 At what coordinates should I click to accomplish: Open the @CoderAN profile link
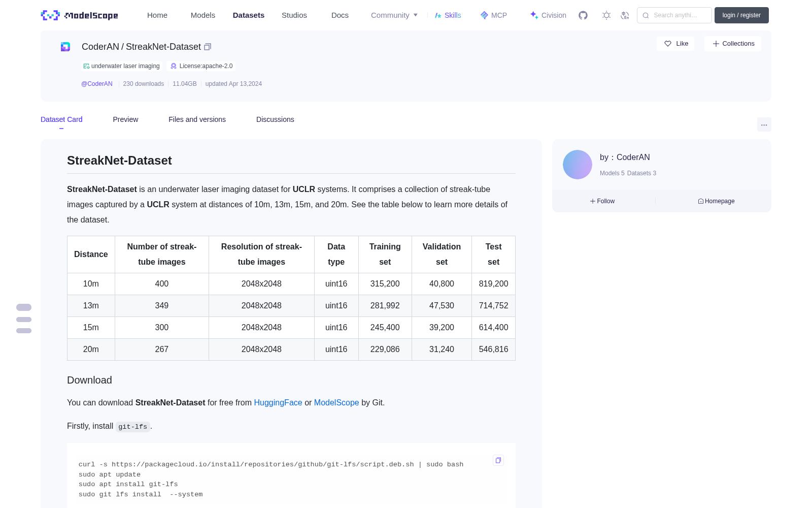click(x=97, y=84)
